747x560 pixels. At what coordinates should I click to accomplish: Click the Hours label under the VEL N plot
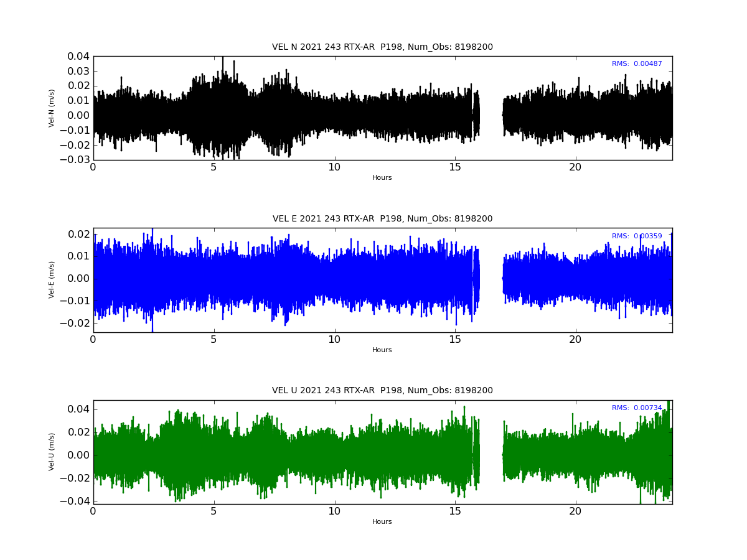tap(382, 178)
